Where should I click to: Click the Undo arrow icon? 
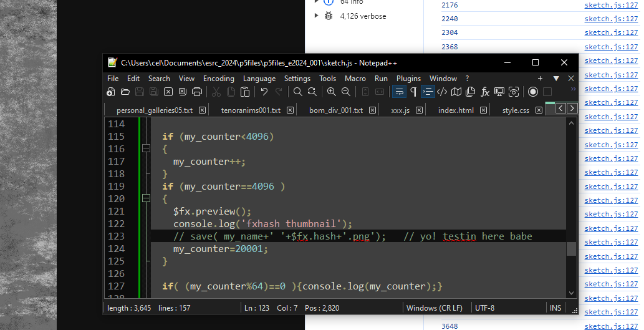coord(264,92)
